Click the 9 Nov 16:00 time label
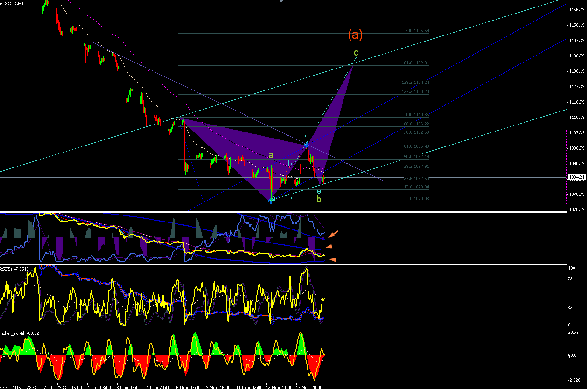This screenshot has height=389, width=588. tap(218, 387)
